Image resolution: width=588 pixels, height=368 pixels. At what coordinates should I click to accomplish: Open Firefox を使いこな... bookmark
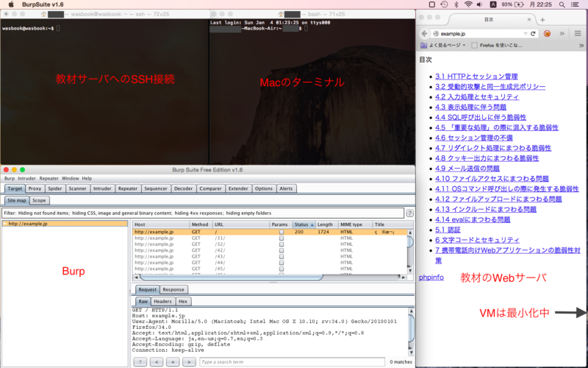click(497, 46)
